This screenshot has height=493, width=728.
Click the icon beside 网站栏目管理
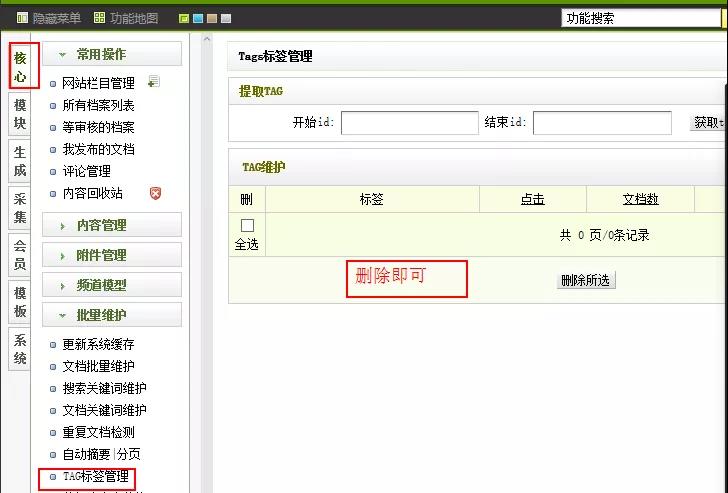(154, 82)
